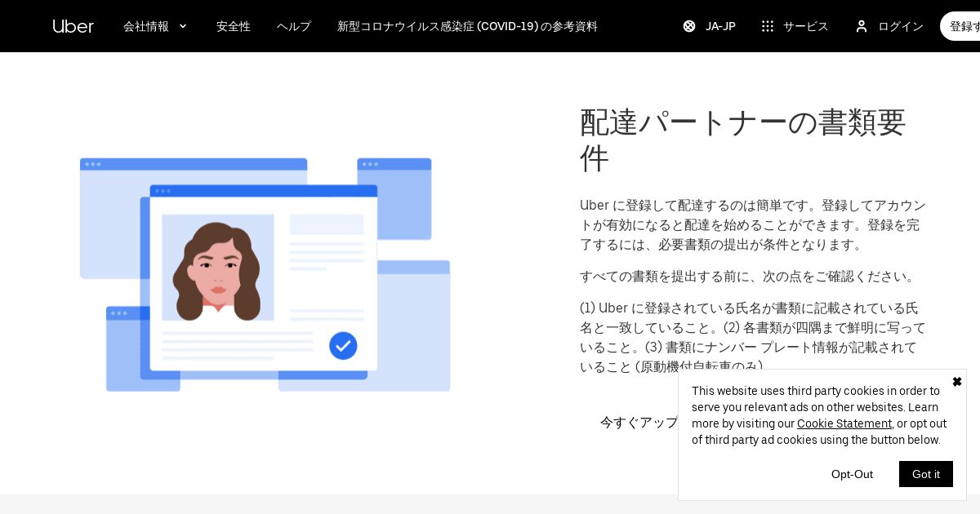Go to ヘルプ in navigation bar

[294, 26]
